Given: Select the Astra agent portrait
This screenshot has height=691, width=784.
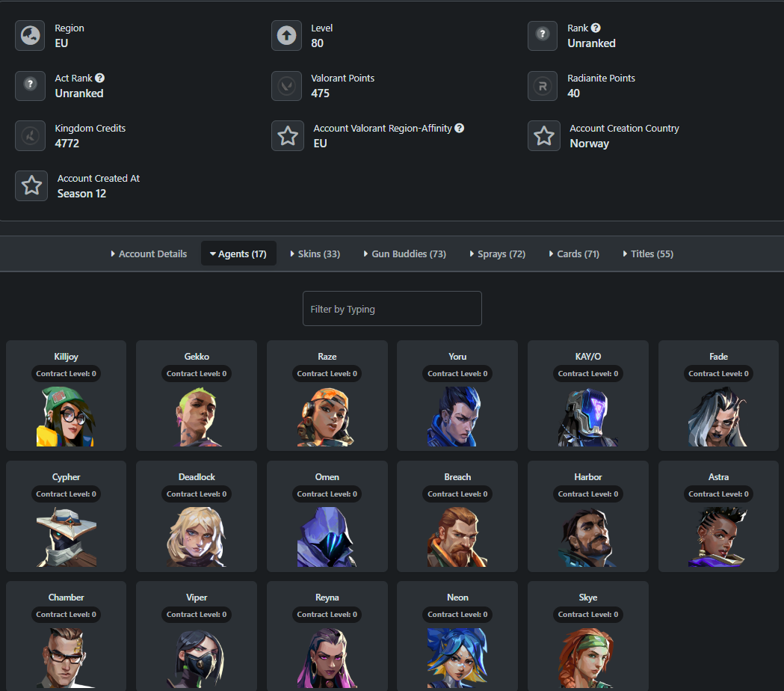Looking at the screenshot, I should [718, 537].
